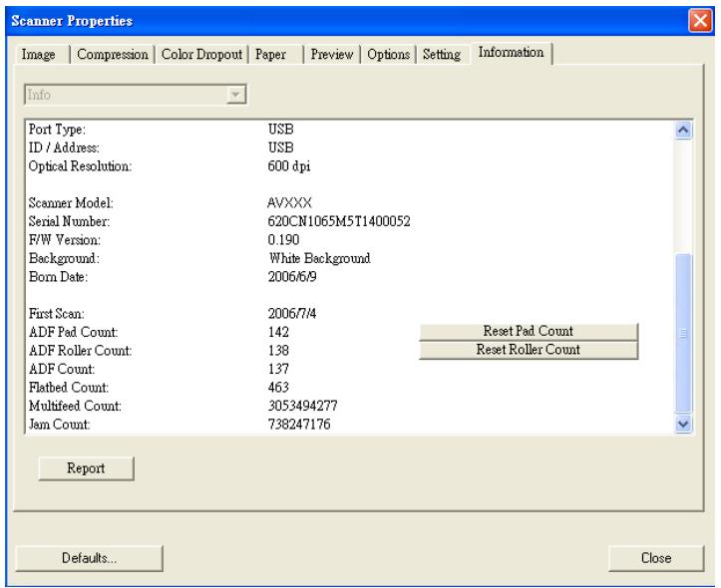The width and height of the screenshot is (721, 588).
Task: Restore settings with Defaults button
Action: [89, 558]
